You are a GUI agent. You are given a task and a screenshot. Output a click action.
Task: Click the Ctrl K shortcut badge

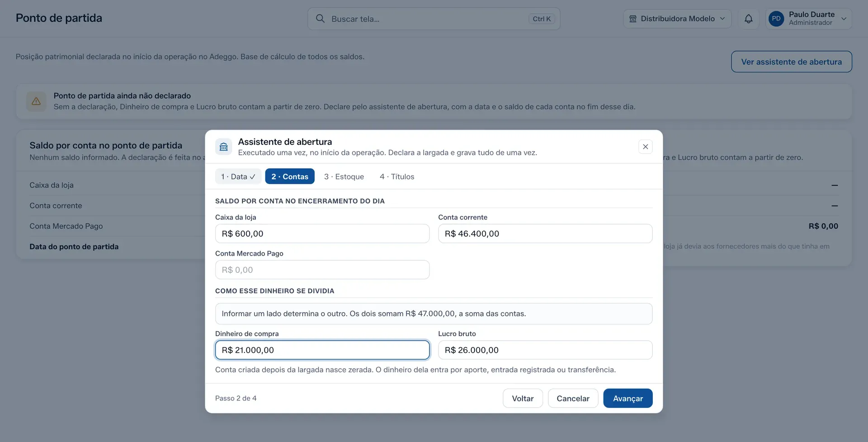click(x=542, y=19)
